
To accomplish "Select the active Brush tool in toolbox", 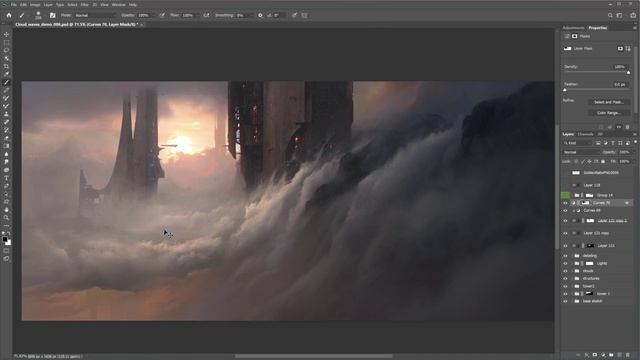I will click(x=6, y=82).
